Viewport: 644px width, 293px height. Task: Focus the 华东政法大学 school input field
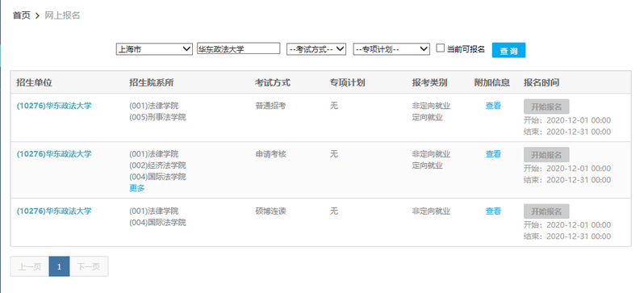click(239, 48)
